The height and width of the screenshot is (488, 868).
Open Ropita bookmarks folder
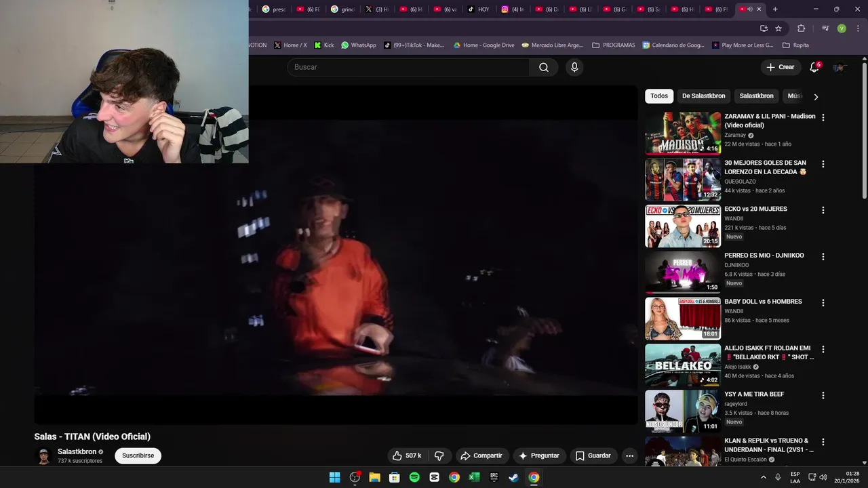pos(795,45)
